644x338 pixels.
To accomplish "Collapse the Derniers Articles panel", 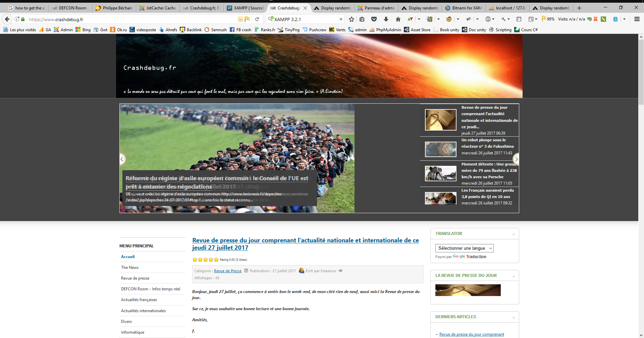I will 514,317.
